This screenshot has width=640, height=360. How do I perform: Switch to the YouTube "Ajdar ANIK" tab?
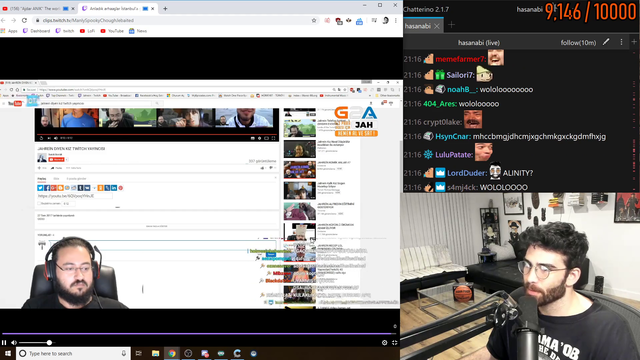coord(38,8)
